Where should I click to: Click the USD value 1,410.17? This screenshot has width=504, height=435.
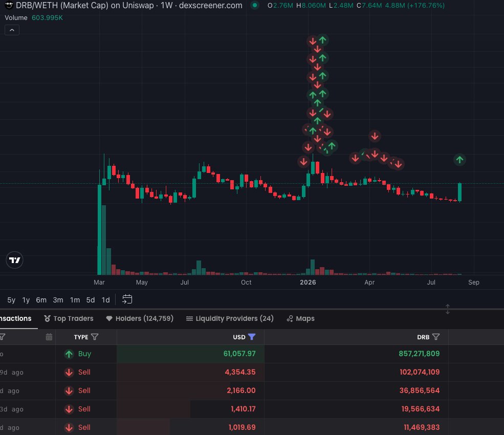pos(243,409)
